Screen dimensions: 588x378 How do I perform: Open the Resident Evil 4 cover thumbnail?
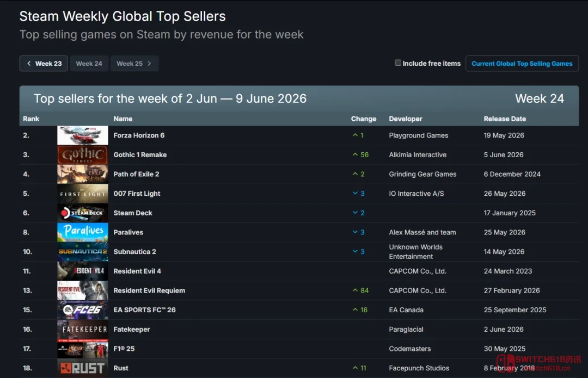click(83, 271)
